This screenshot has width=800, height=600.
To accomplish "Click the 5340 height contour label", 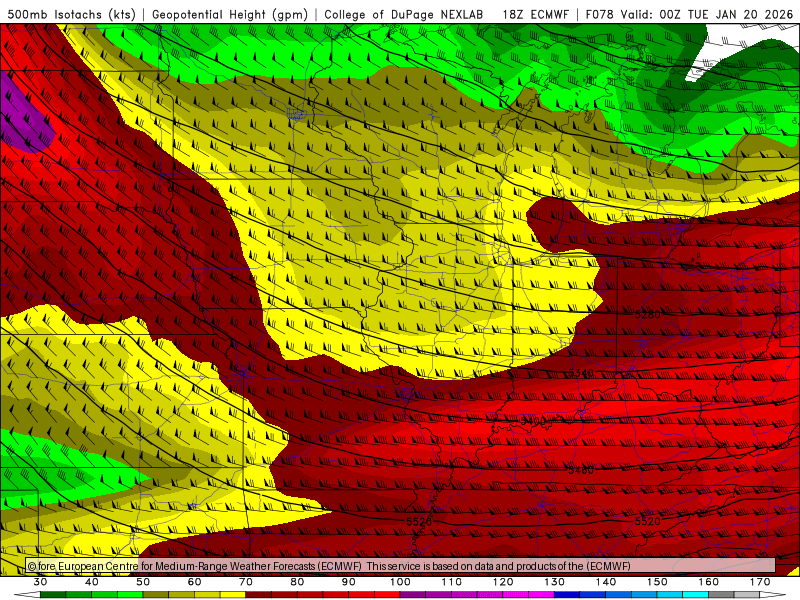I will (x=581, y=373).
